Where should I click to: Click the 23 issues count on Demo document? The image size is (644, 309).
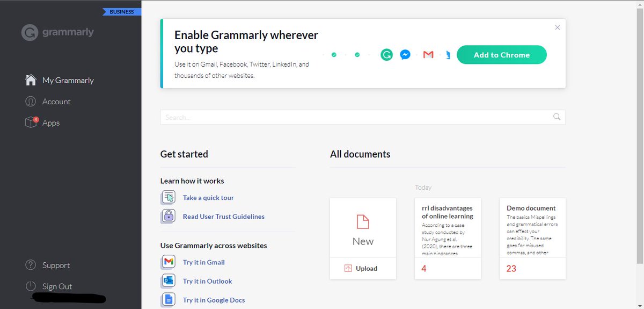click(511, 268)
